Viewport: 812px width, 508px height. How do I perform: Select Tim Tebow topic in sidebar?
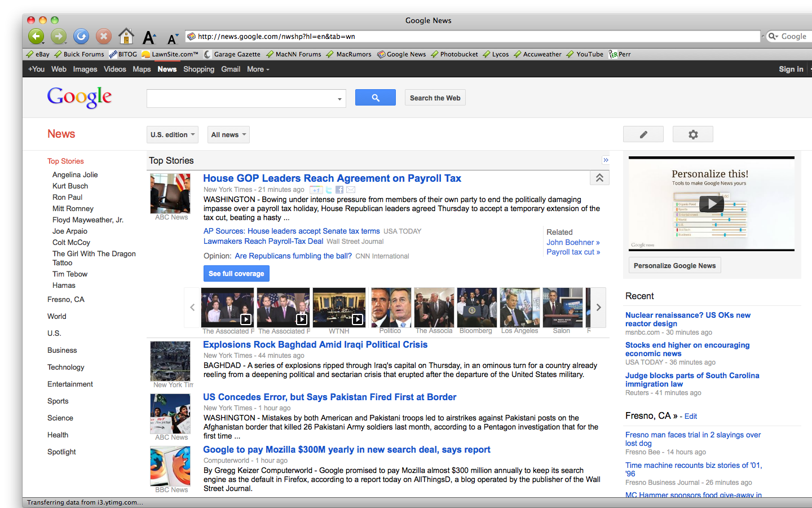pyautogui.click(x=70, y=274)
